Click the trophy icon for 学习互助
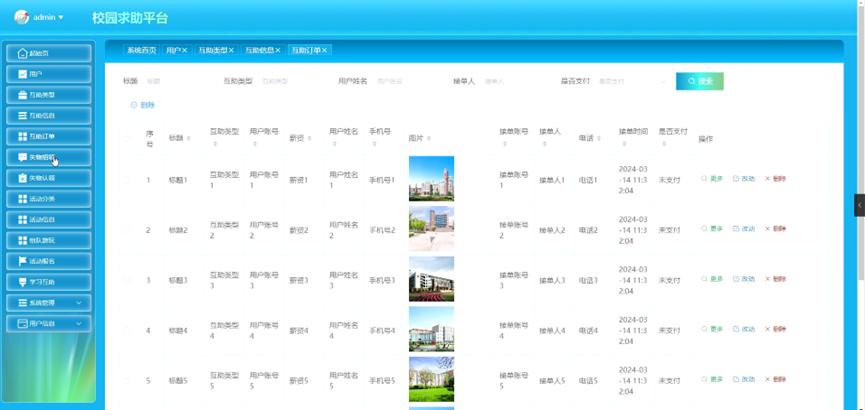Viewport: 865px width, 410px height. (x=22, y=282)
